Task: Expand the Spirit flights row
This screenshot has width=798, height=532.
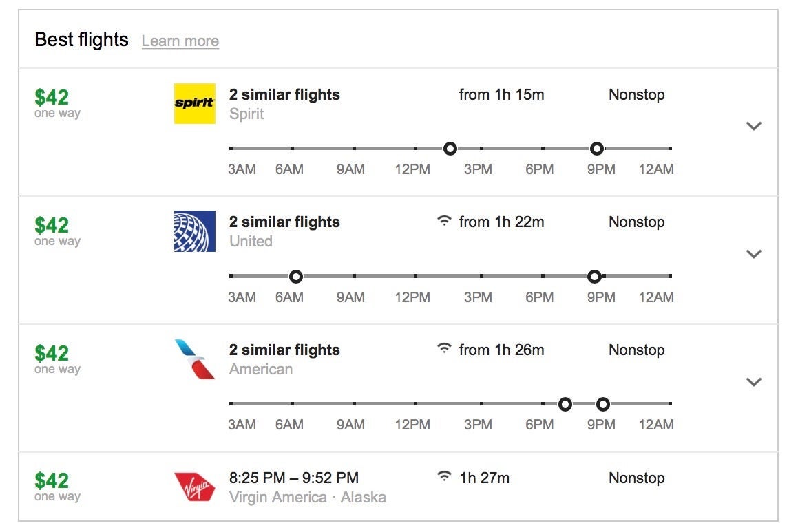Action: pyautogui.click(x=754, y=126)
